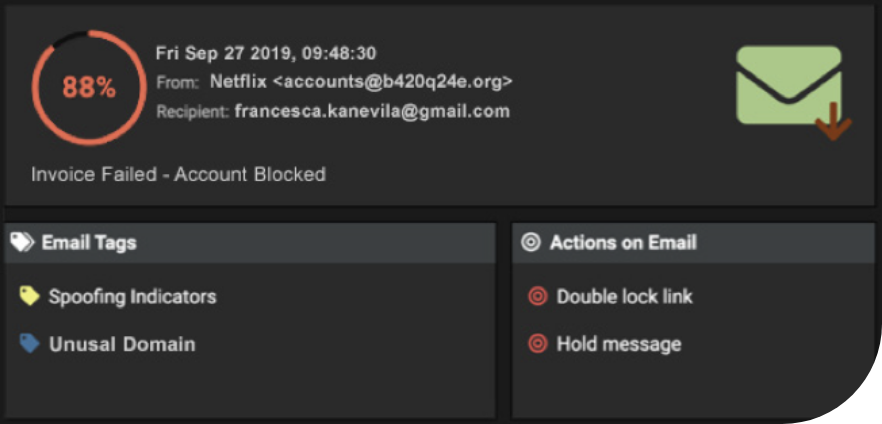This screenshot has height=424, width=882.
Task: Open the Actions on Email panel header
Action: [694, 243]
